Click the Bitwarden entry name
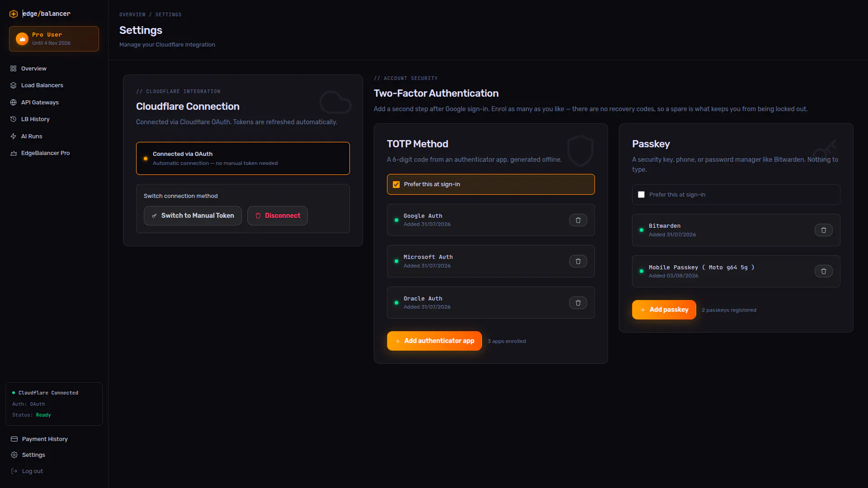The width and height of the screenshot is (868, 488). pos(665,226)
